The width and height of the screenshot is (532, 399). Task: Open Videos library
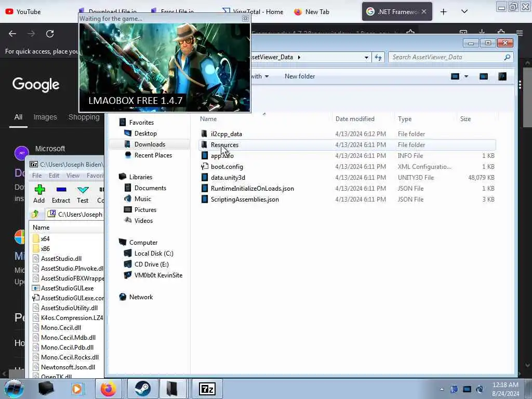(x=143, y=220)
